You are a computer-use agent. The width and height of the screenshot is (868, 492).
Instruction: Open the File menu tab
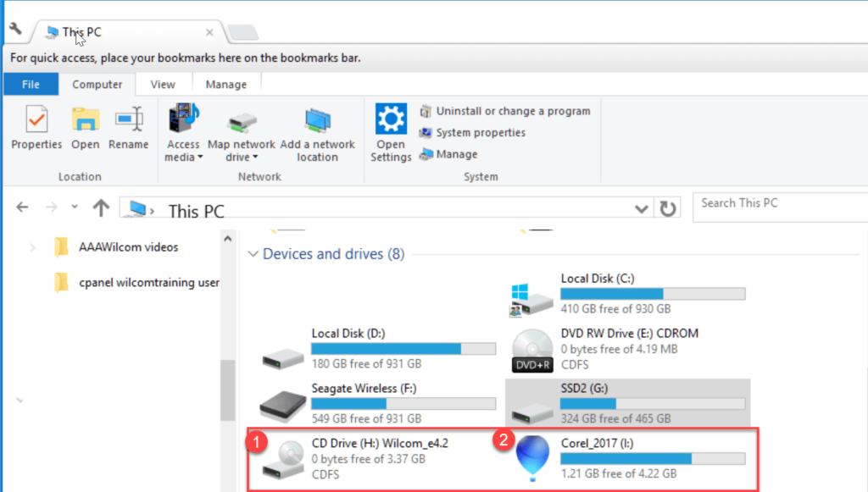(x=31, y=84)
